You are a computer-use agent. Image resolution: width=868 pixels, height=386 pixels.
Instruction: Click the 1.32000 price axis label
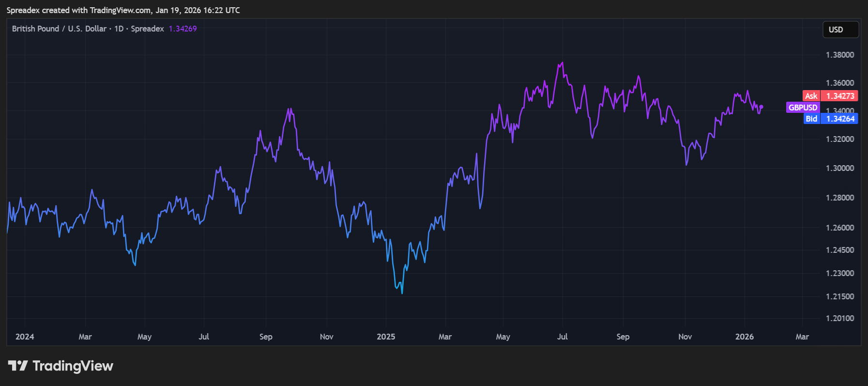pyautogui.click(x=840, y=139)
